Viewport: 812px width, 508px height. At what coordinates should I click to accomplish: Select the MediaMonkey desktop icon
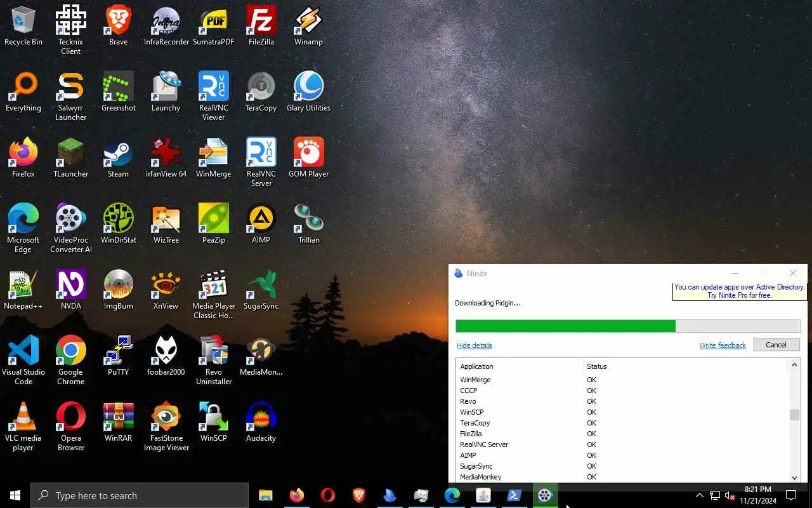261,356
